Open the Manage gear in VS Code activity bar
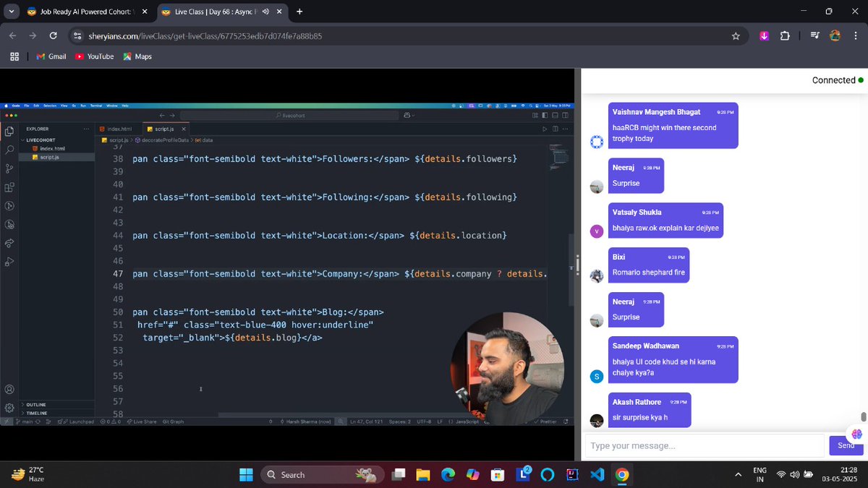The image size is (868, 488). click(x=9, y=408)
